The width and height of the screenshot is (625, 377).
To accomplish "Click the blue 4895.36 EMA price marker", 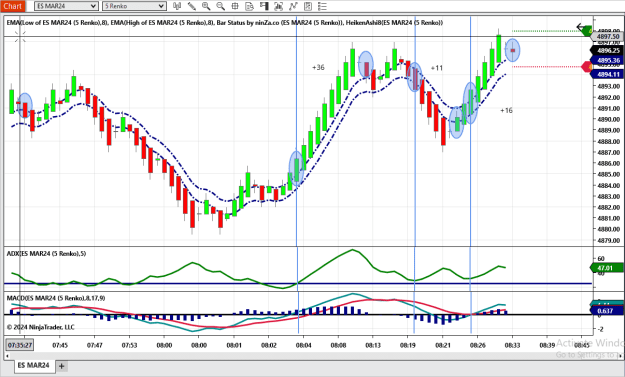I will point(607,61).
